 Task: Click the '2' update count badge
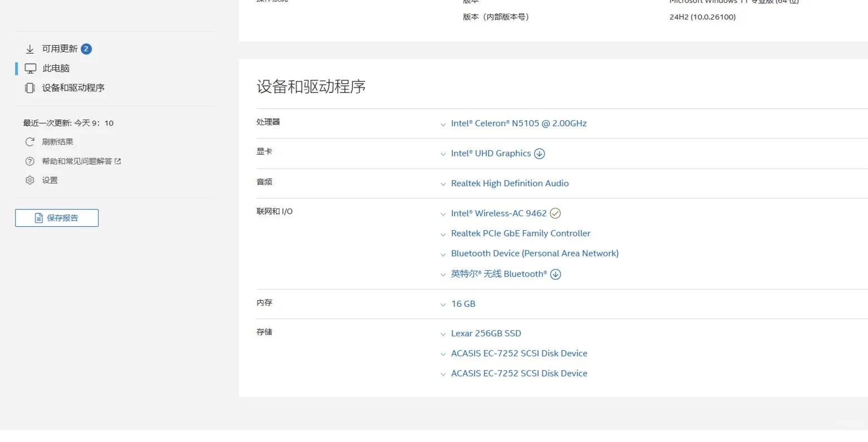(86, 48)
